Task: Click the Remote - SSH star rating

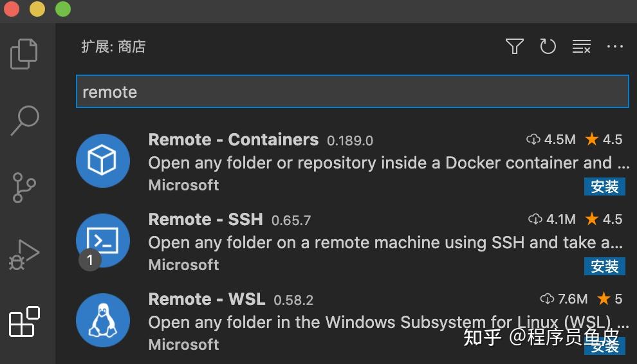Action: pyautogui.click(x=604, y=219)
